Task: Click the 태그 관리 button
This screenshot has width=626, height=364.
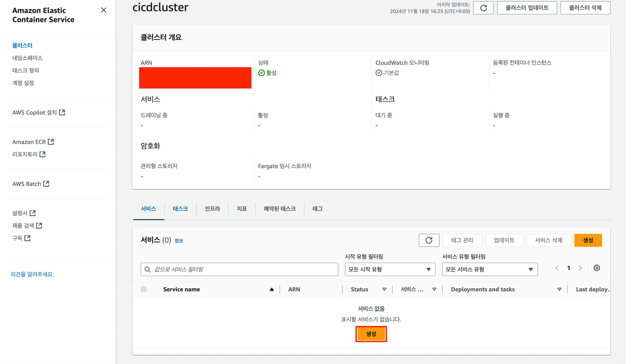Action: (x=462, y=240)
